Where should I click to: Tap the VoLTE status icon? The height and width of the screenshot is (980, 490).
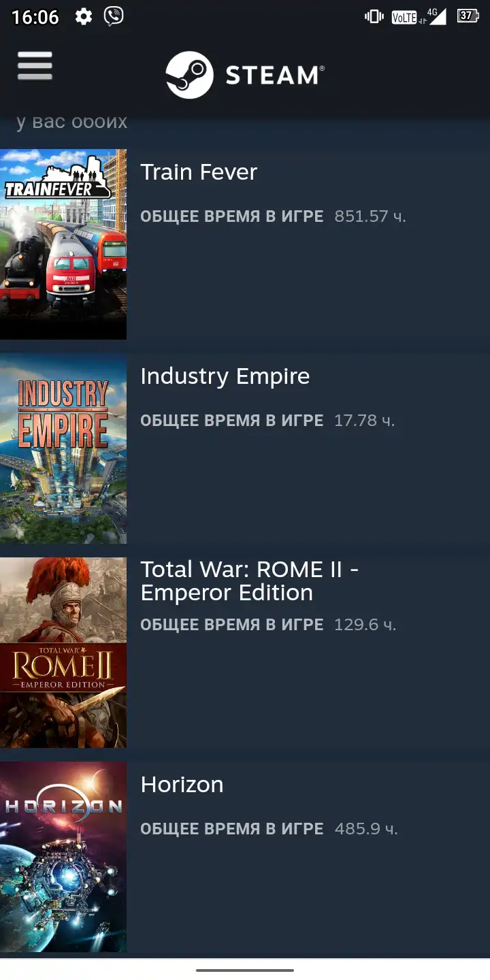point(404,17)
